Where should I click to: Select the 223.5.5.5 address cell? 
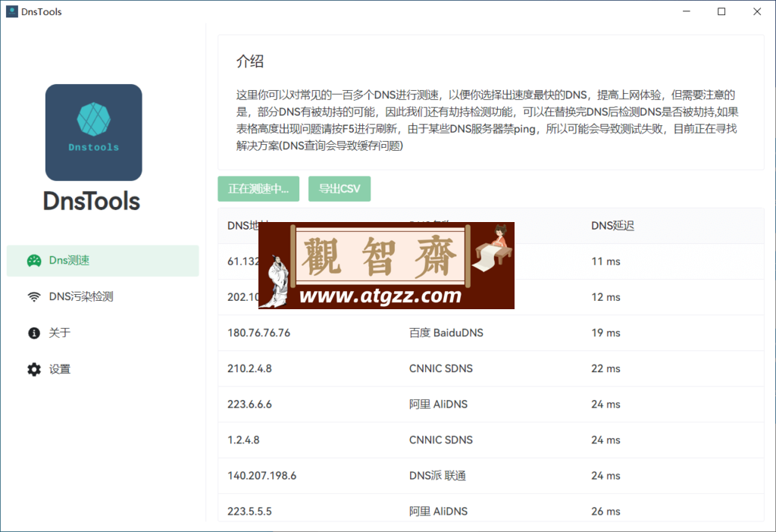coord(249,512)
